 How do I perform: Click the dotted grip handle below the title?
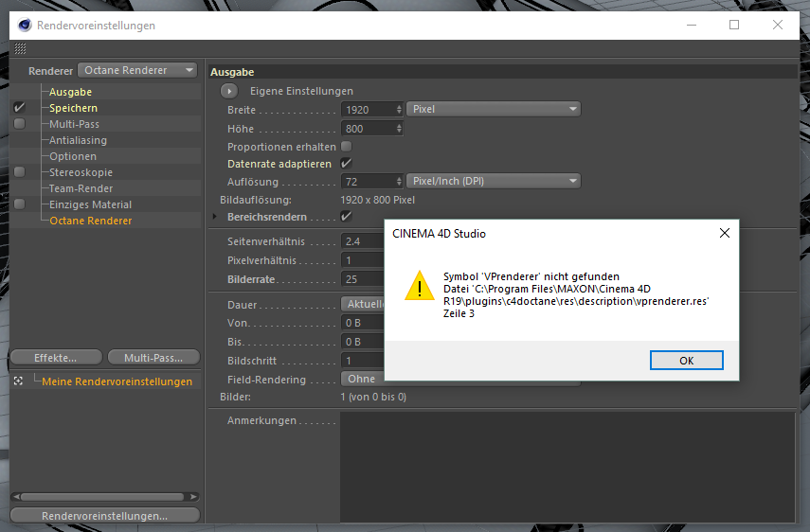pyautogui.click(x=20, y=48)
